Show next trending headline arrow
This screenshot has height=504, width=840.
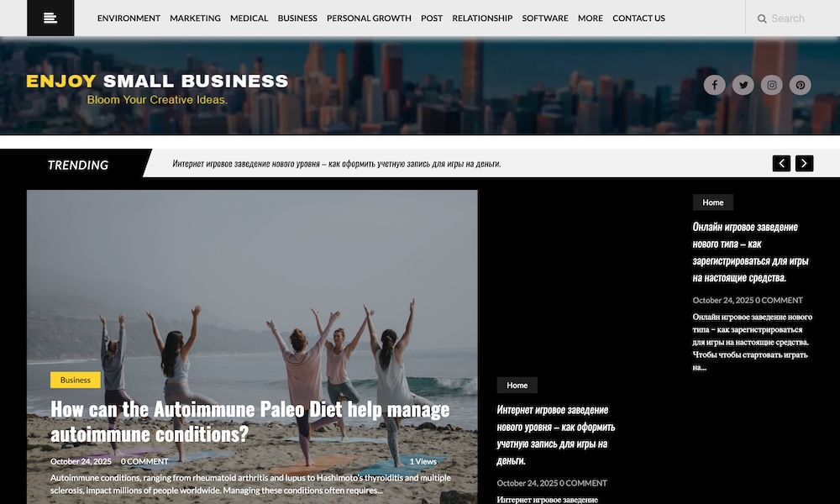(804, 163)
